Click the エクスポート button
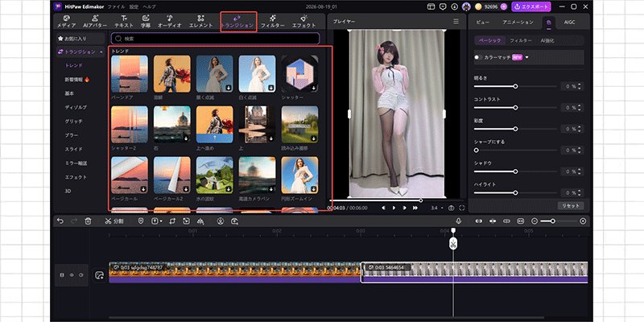This screenshot has width=644, height=322. coord(531,6)
